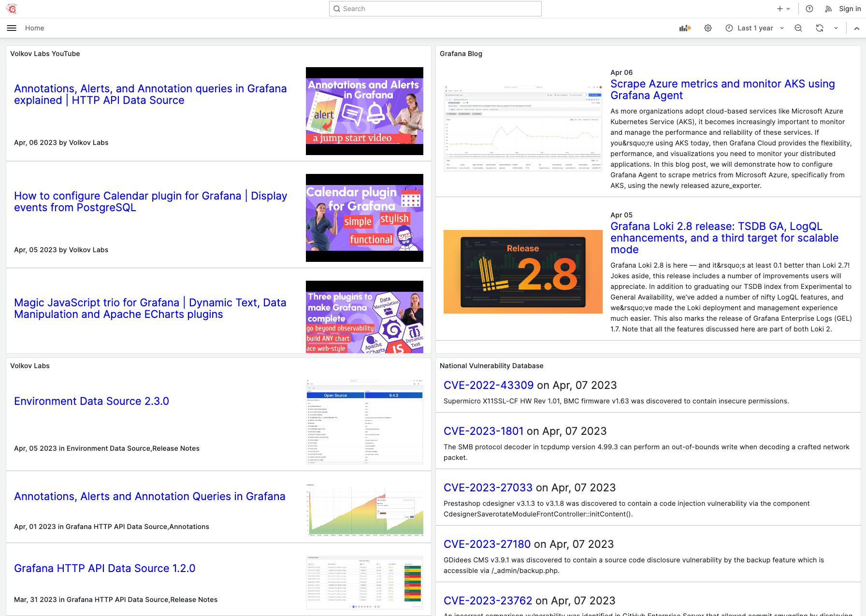Open CVE-2022-43309 link
Viewport: 866px width, 616px height.
[489, 385]
